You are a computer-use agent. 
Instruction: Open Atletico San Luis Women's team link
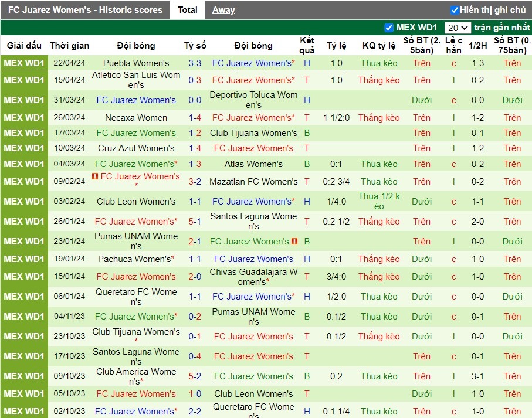tap(136, 80)
